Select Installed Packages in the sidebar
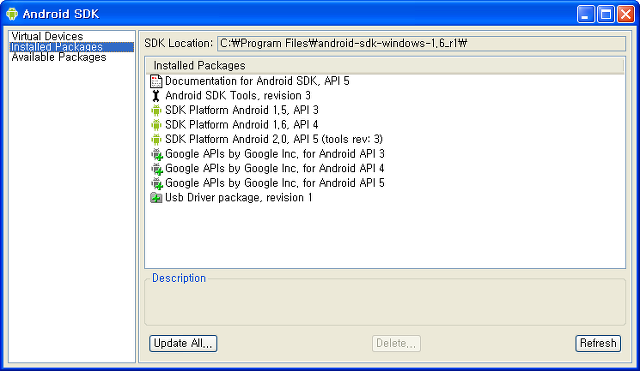Image resolution: width=640 pixels, height=371 pixels. coord(71,47)
